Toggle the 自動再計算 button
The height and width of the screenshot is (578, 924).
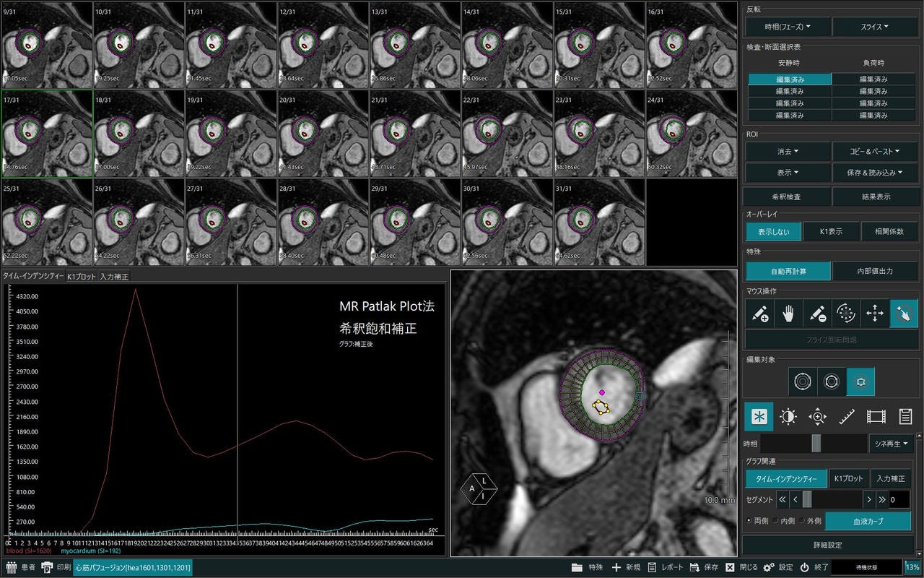coord(788,271)
